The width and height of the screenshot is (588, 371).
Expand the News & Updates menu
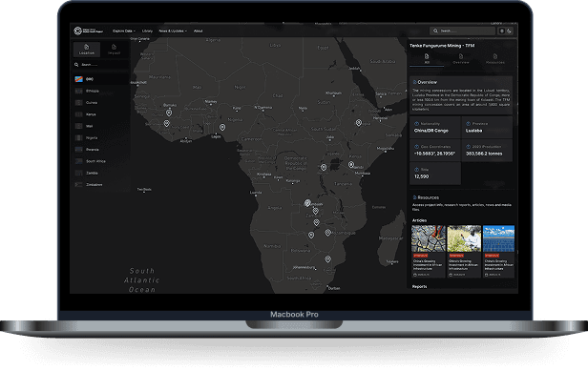(x=173, y=31)
